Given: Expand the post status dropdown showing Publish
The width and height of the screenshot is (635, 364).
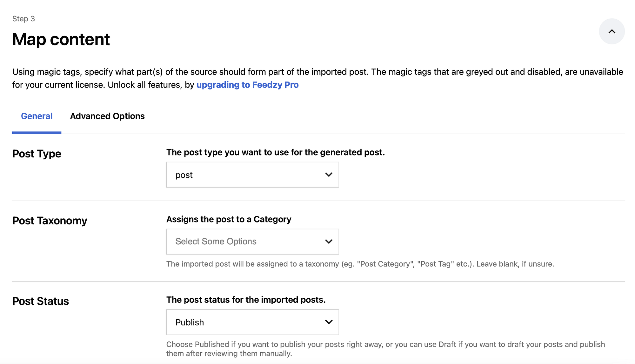Looking at the screenshot, I should click(x=252, y=322).
